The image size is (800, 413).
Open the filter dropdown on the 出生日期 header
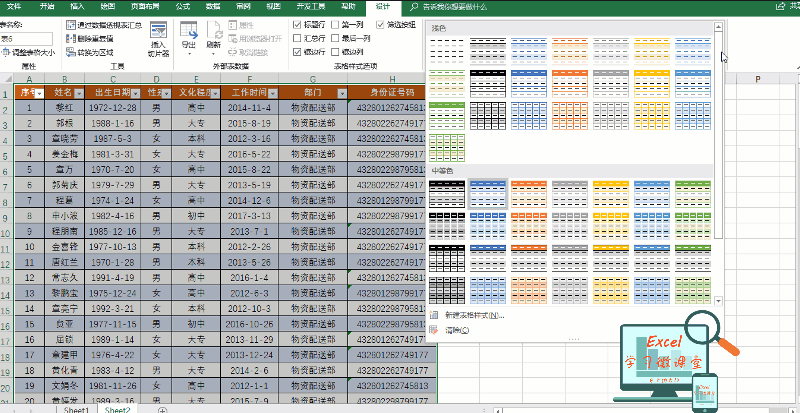[135, 93]
